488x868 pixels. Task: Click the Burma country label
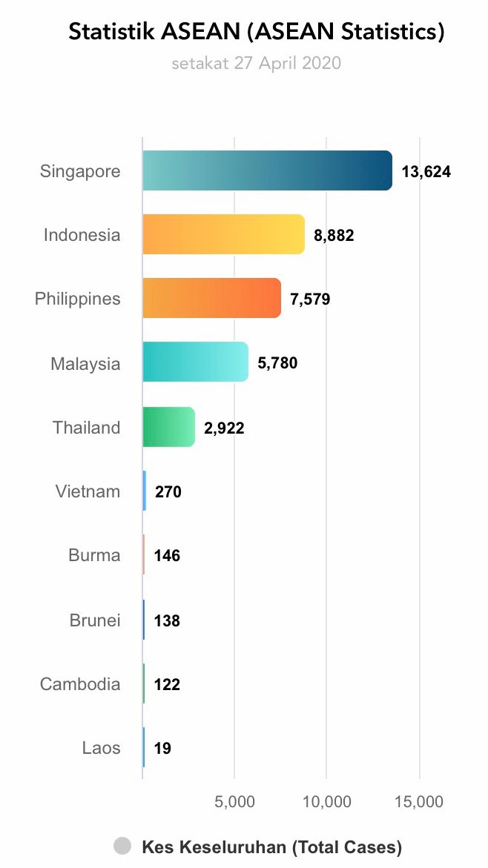pos(94,555)
